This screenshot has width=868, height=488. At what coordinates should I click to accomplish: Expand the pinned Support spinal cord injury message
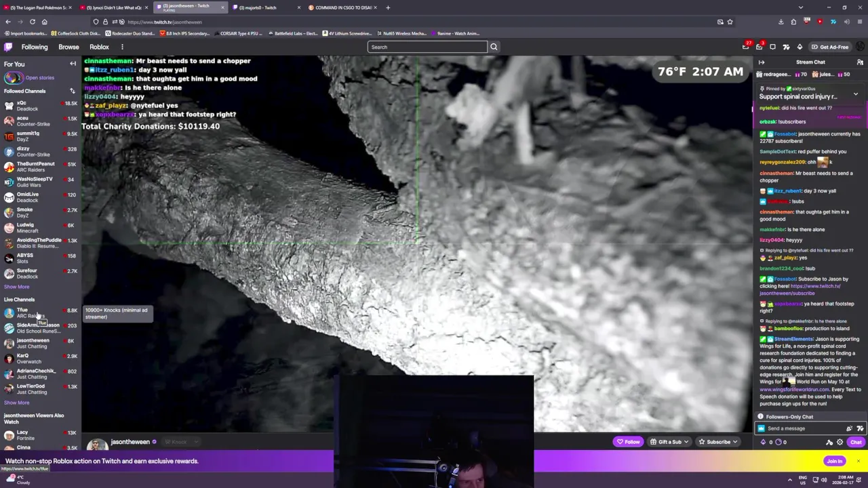click(855, 94)
